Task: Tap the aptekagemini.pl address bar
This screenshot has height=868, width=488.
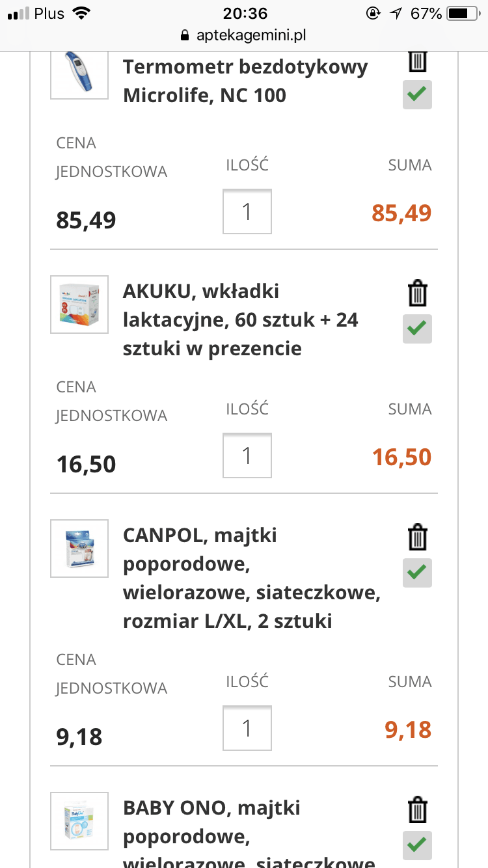Action: (244, 35)
